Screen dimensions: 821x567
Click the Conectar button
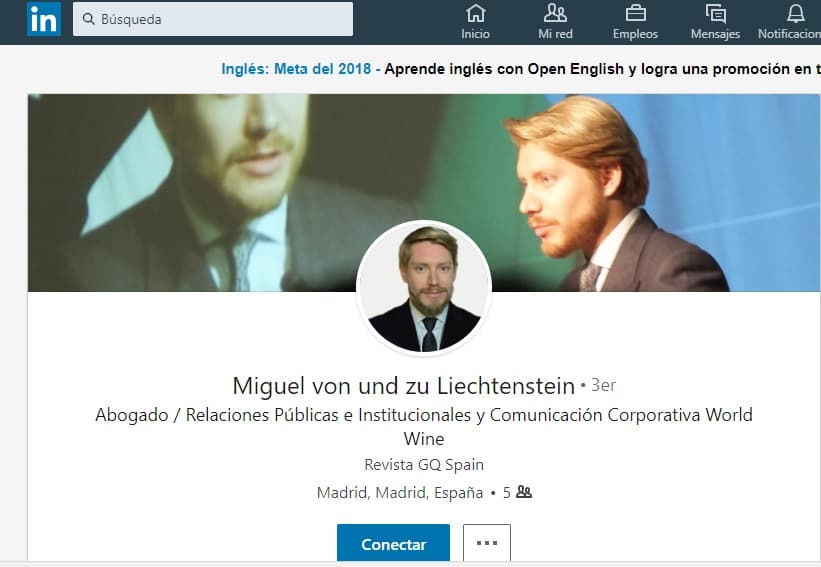[393, 544]
